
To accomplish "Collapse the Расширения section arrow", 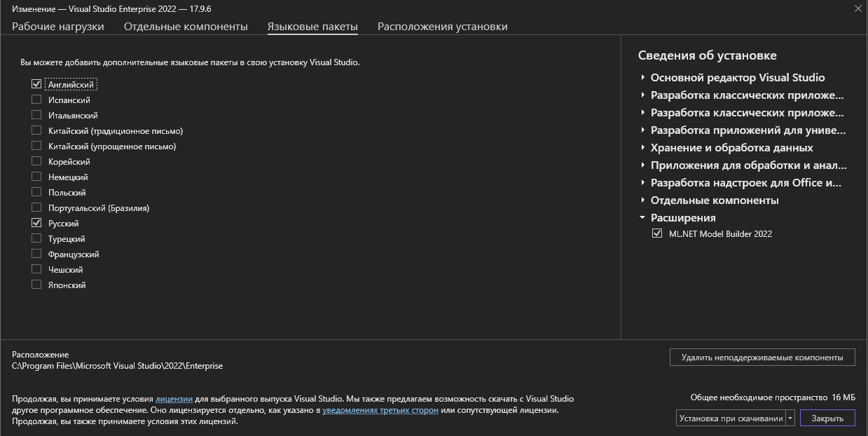I will pos(642,218).
